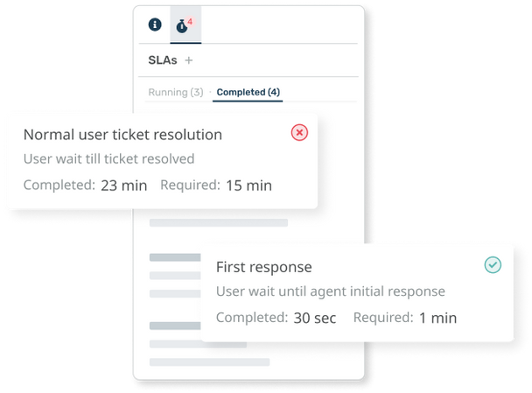
Task: Click the bottom placeholder line in the panel
Action: pos(209,361)
